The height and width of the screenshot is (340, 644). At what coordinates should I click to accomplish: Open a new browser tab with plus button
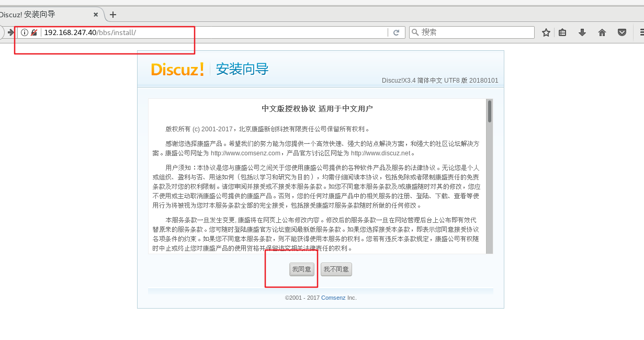click(113, 15)
